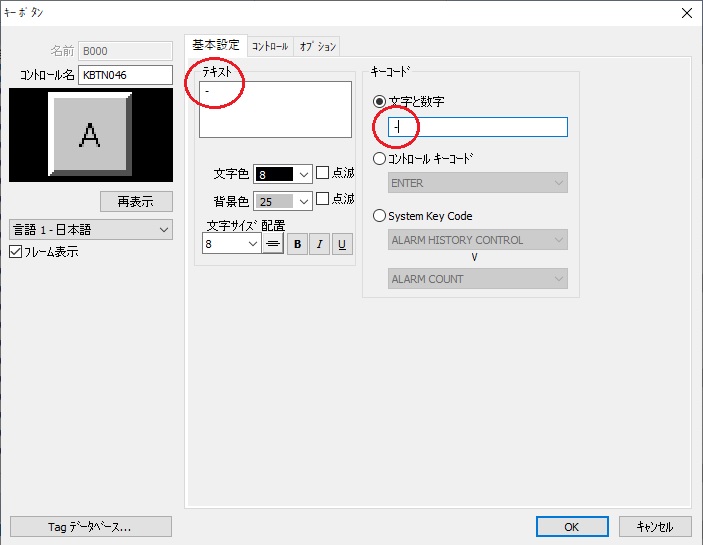Confirm with the OK button

pos(572,527)
